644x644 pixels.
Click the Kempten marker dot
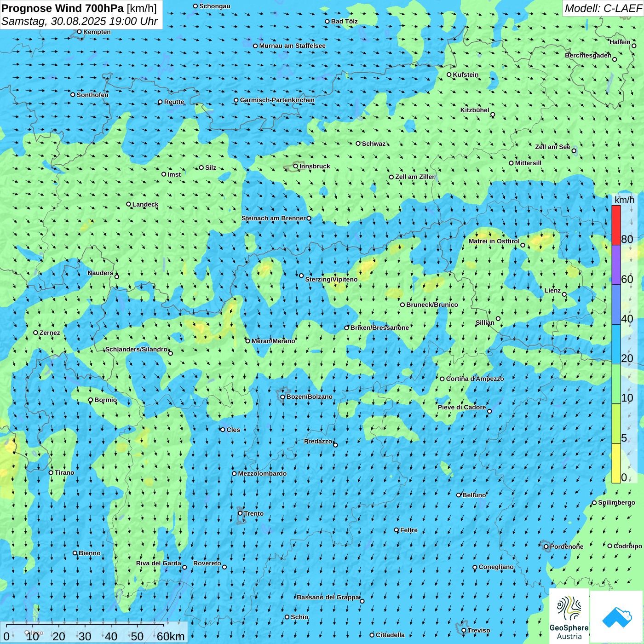(79, 32)
